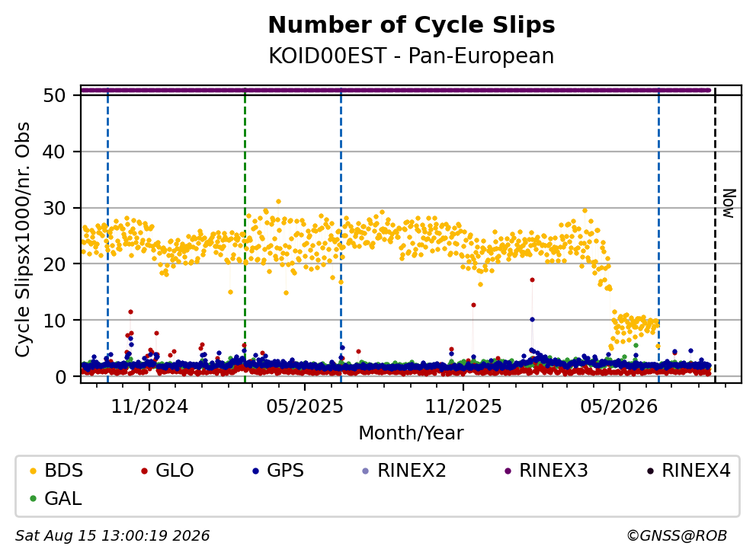Click the 11/2024 x-axis tick label
The height and width of the screenshot is (559, 756).
149,407
